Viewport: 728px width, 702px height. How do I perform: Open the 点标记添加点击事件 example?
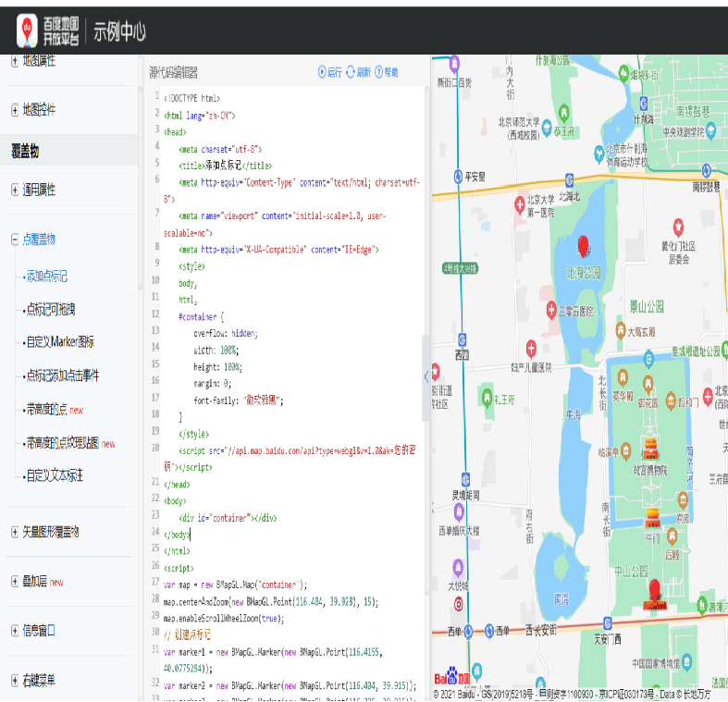[62, 376]
